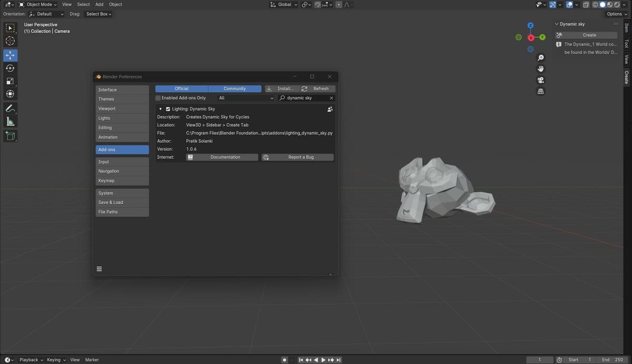The width and height of the screenshot is (632, 364).
Task: Open the Themes preferences section
Action: pyautogui.click(x=122, y=99)
